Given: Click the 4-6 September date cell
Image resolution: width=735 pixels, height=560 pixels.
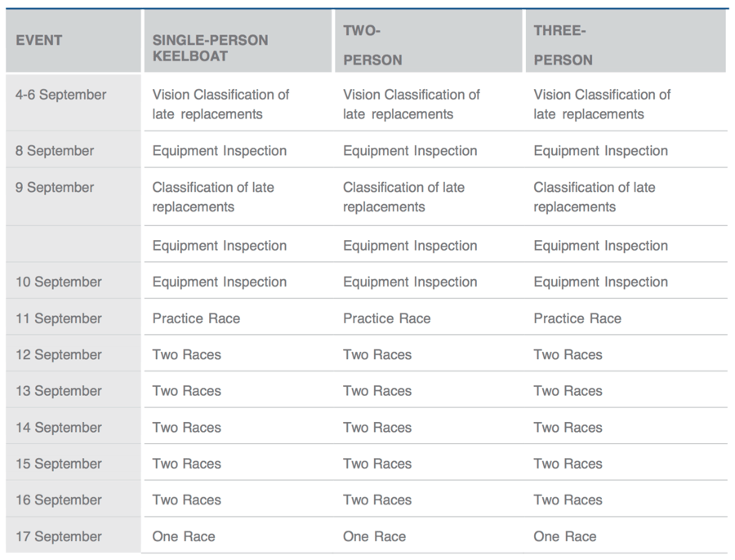Looking at the screenshot, I should (61, 95).
